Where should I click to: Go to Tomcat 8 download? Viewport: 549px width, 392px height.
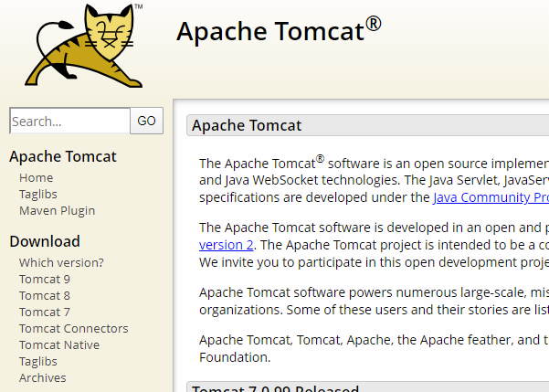pyautogui.click(x=45, y=295)
